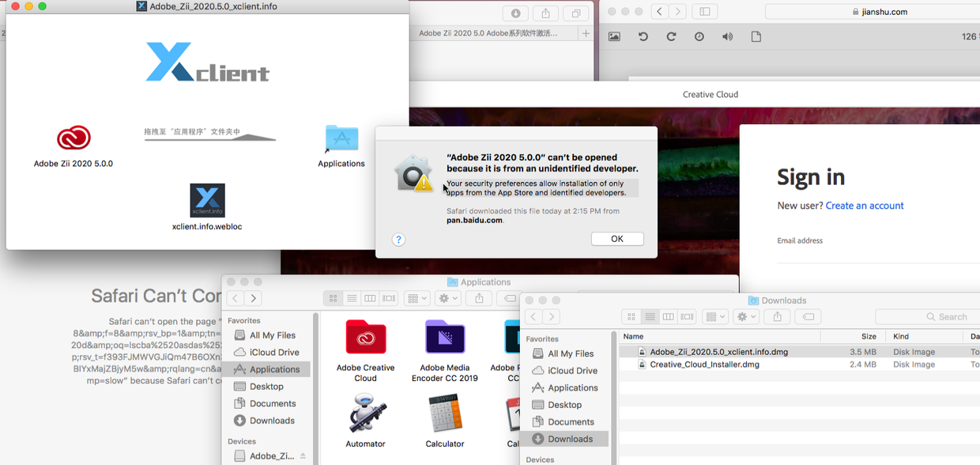This screenshot has height=465, width=980.
Task: Select Applications in the Applications window sidebar
Action: pos(267,369)
